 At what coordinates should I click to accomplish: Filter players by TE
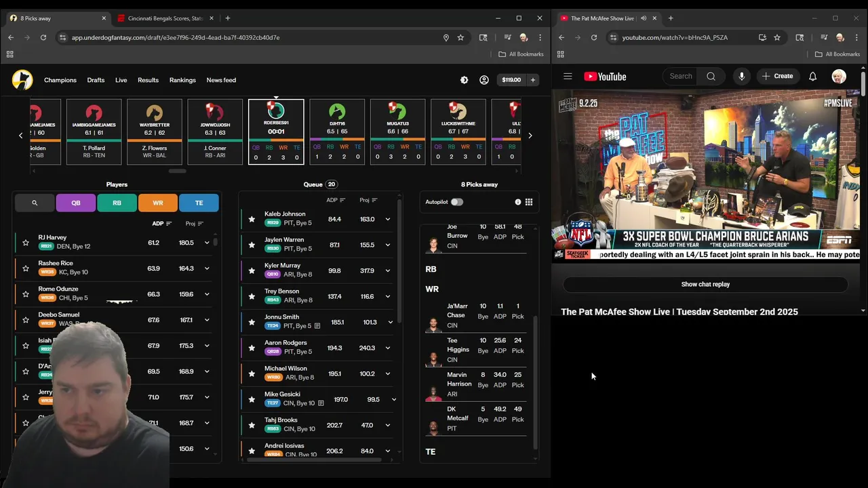pos(199,203)
